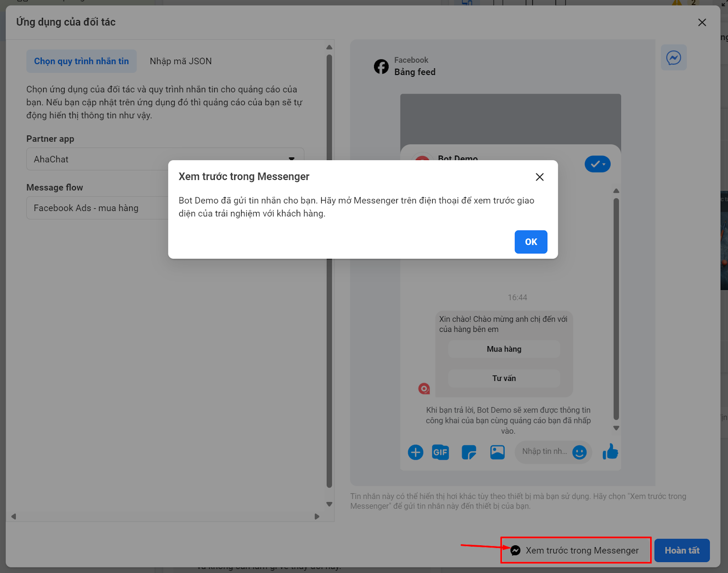This screenshot has height=573, width=728.
Task: Click the left panel horizontal scroll left arrow
Action: (14, 516)
